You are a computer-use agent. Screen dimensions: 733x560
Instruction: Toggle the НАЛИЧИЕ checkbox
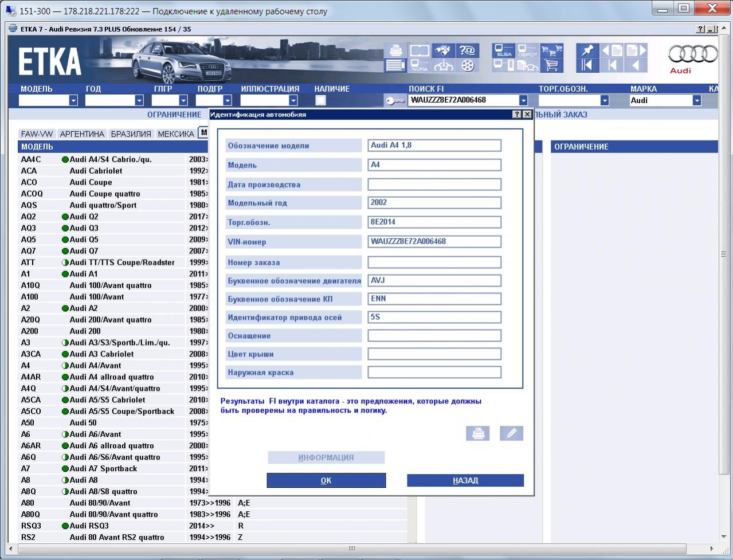pos(320,100)
